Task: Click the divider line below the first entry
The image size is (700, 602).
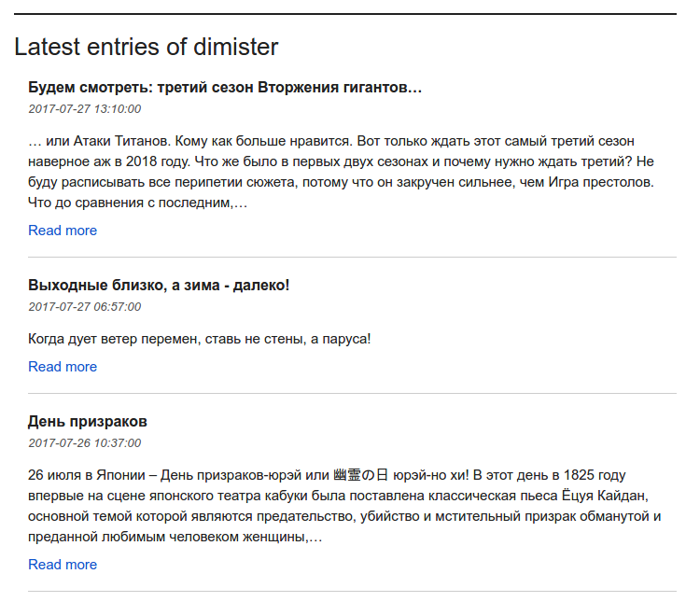Action: pyautogui.click(x=352, y=257)
